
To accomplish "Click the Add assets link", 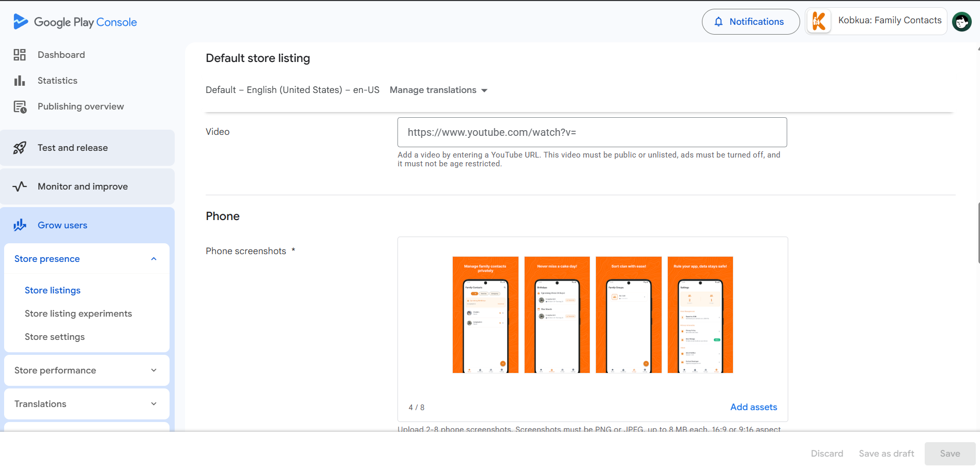I will 753,407.
